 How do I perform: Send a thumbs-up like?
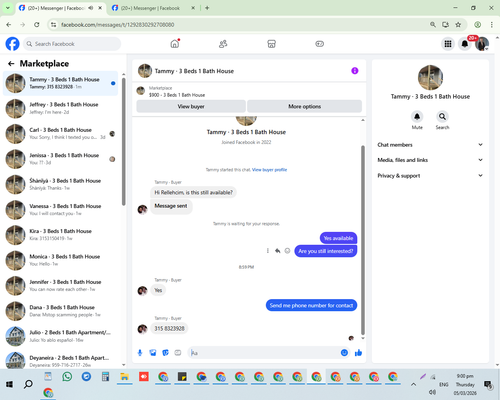point(358,353)
